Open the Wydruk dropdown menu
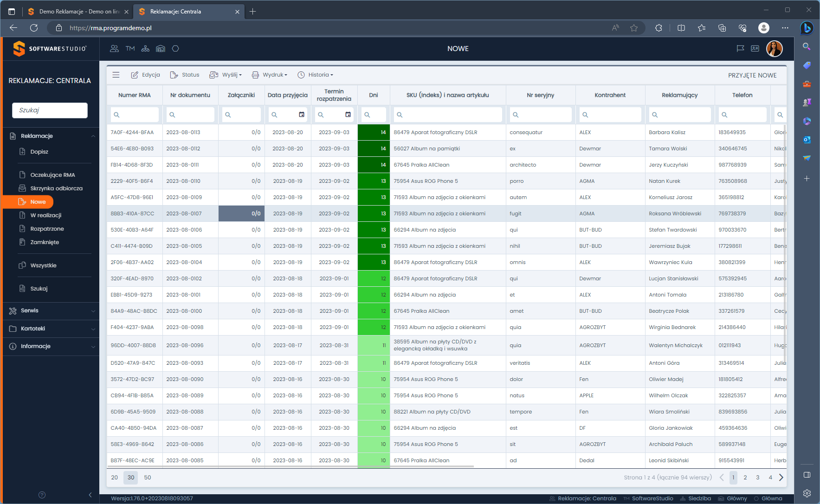The image size is (820, 504). pos(270,75)
